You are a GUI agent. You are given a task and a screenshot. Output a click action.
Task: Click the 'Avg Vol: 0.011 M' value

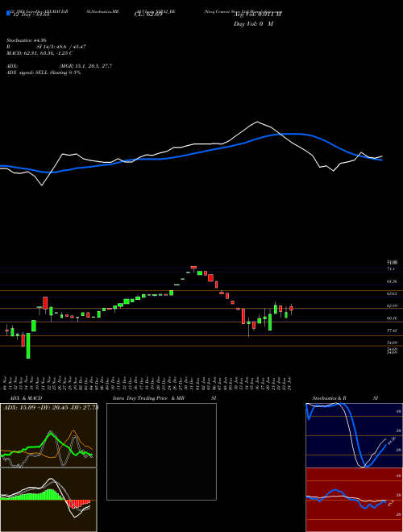[258, 15]
